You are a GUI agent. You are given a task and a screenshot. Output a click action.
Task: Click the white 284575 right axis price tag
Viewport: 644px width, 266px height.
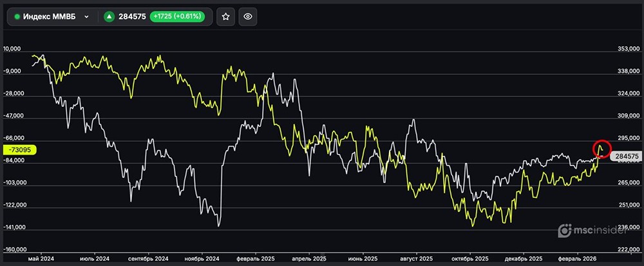pos(626,156)
